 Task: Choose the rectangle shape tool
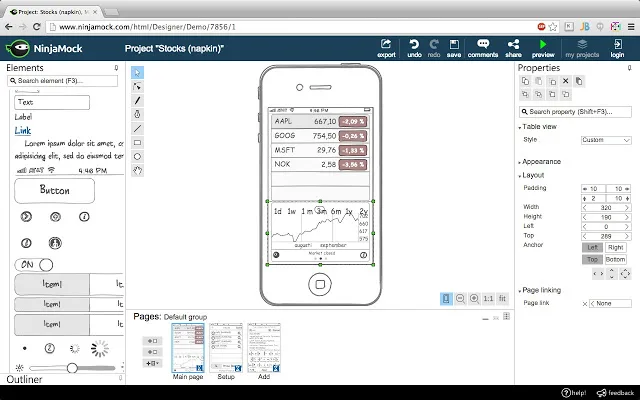[138, 142]
